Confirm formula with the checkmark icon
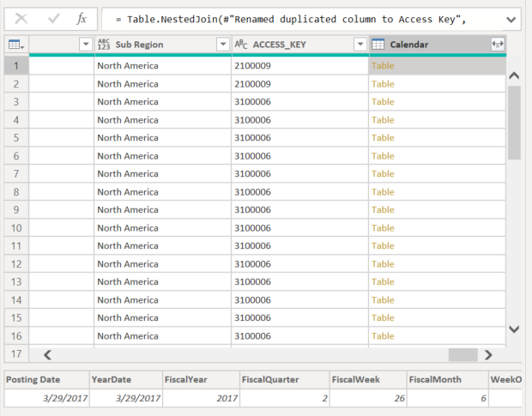This screenshot has width=532, height=416. [x=54, y=19]
